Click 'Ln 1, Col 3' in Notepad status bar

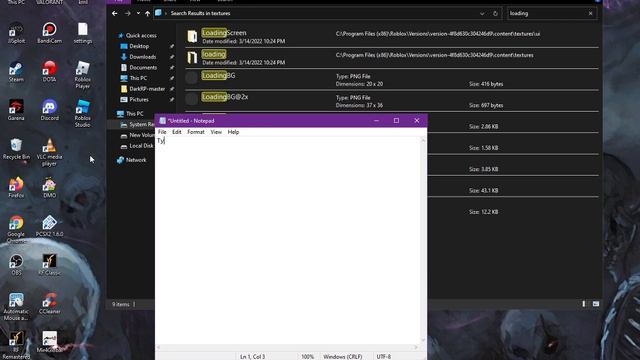click(x=252, y=356)
